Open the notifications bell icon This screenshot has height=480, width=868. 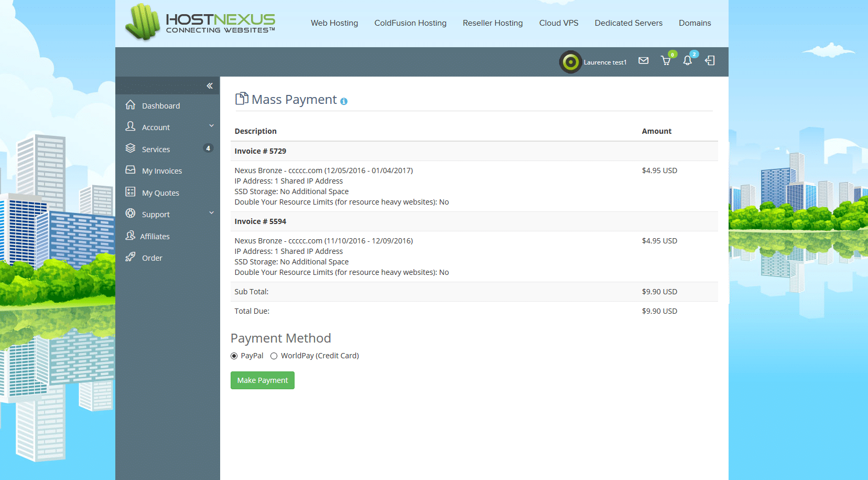pyautogui.click(x=687, y=61)
